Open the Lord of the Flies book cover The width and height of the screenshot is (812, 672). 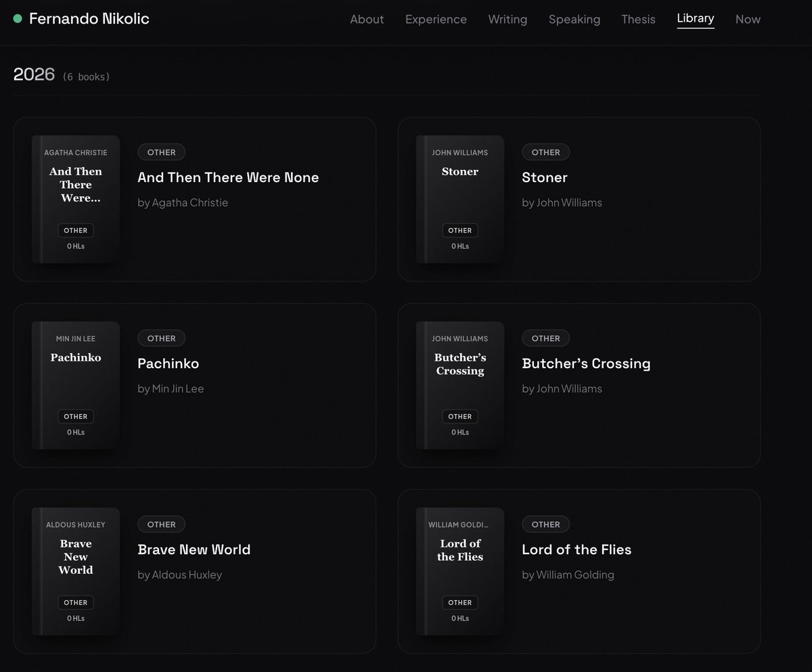click(460, 571)
